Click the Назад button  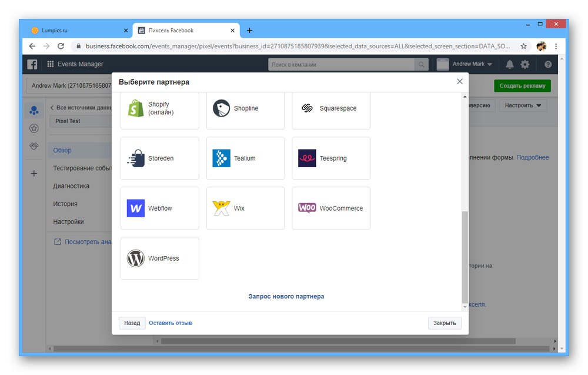coord(132,323)
